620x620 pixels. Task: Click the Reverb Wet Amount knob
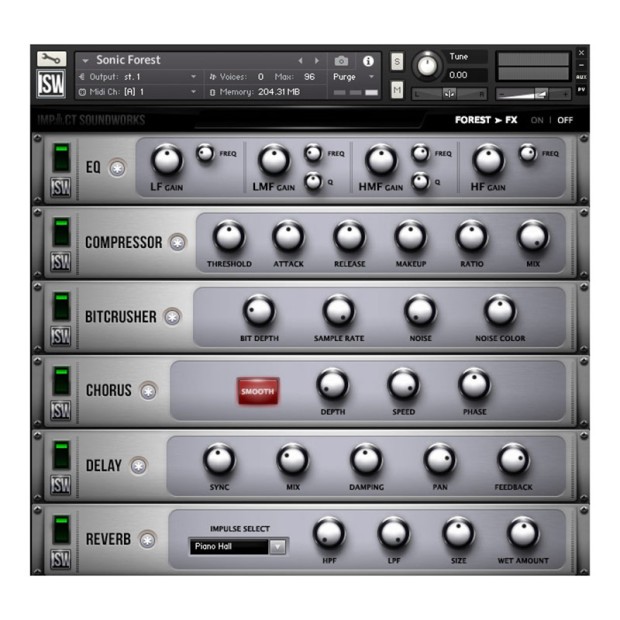523,533
